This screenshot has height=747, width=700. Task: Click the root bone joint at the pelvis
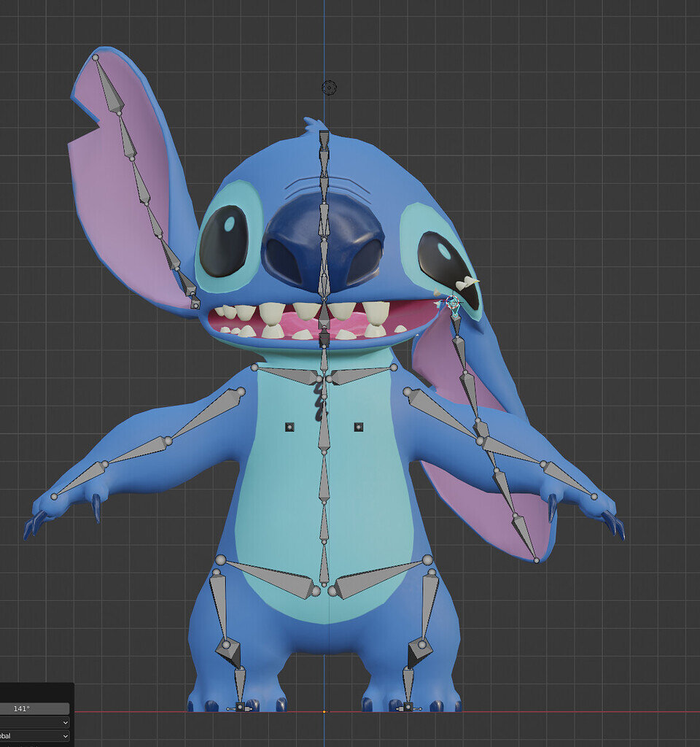coord(322,584)
